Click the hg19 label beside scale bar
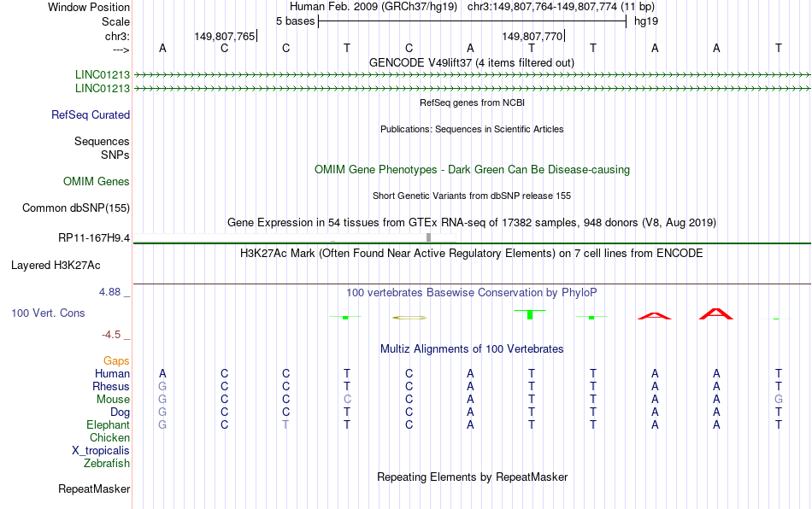 646,21
